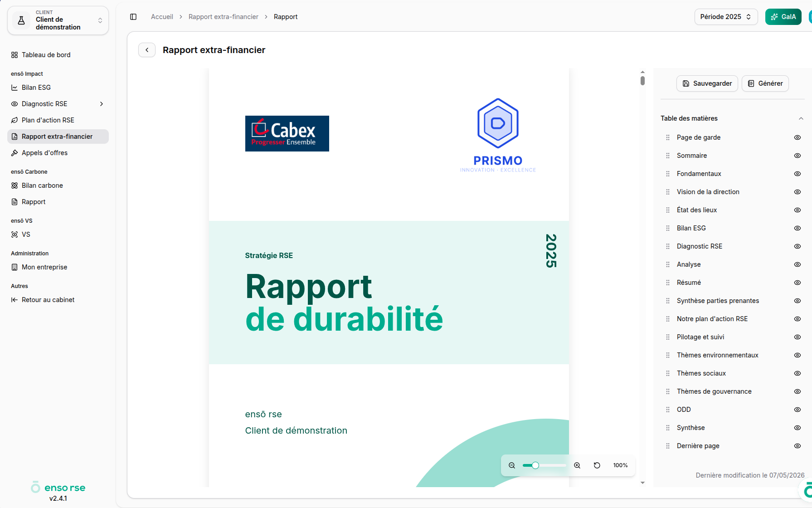812x508 pixels.
Task: Click the Cabex logo on the cover page
Action: [287, 133]
